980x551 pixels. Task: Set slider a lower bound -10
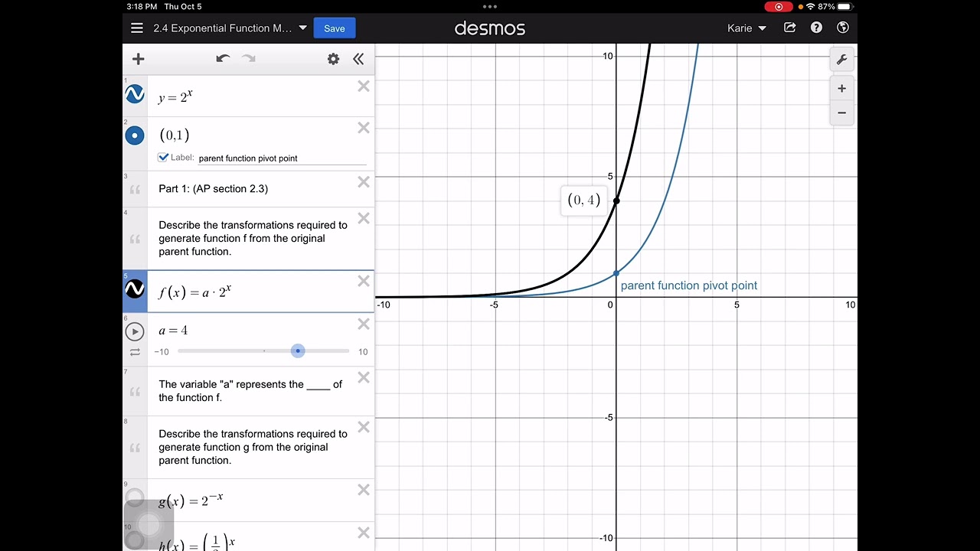(x=162, y=352)
